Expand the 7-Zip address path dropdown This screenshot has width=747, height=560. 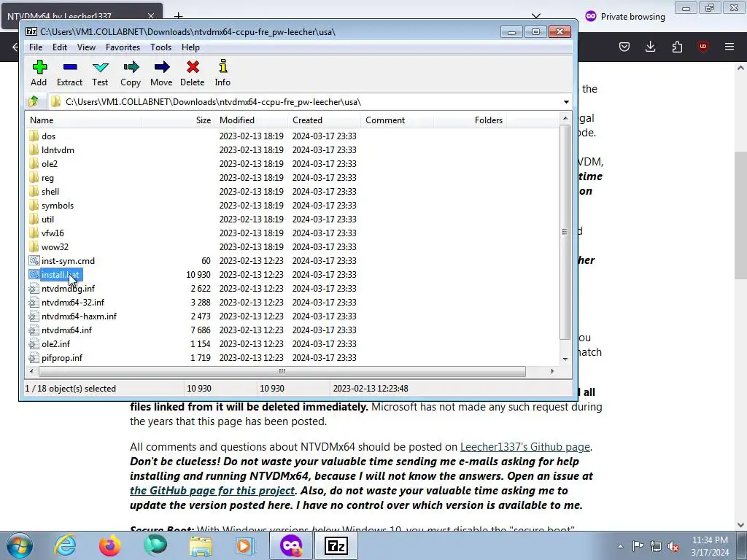point(566,102)
